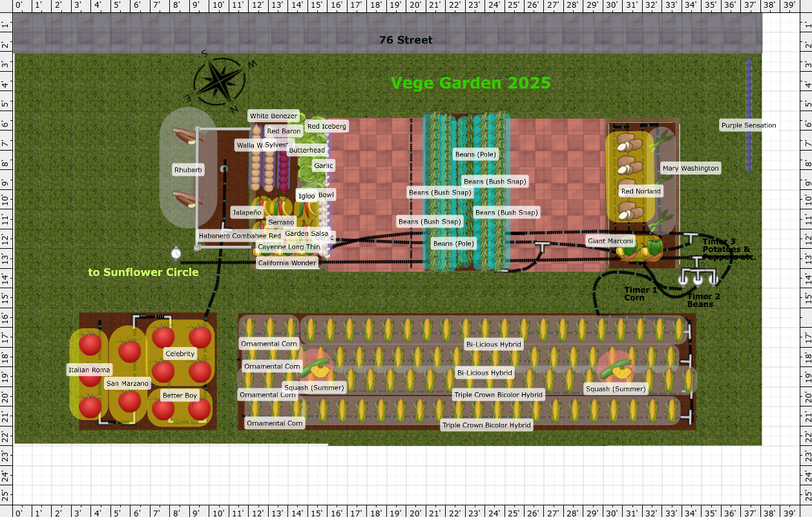Select the Red Baron label
Viewport: 812px width, 517px height.
click(x=284, y=131)
